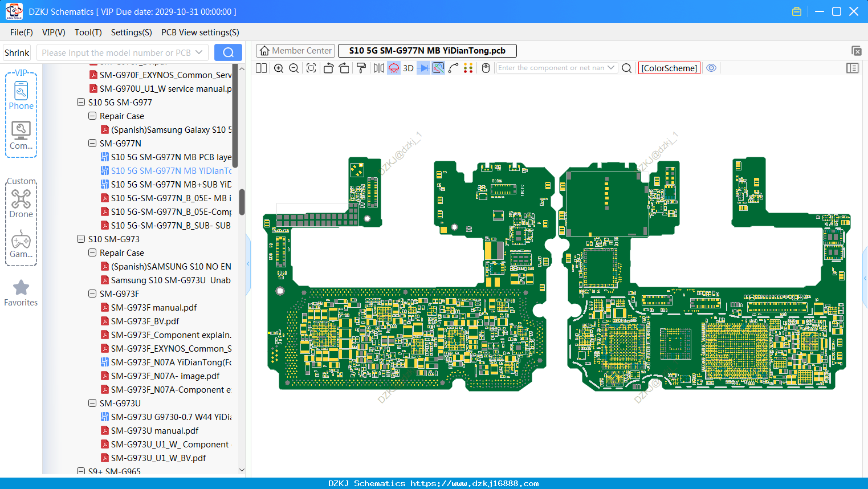Open the File(F) menu

pyautogui.click(x=22, y=32)
